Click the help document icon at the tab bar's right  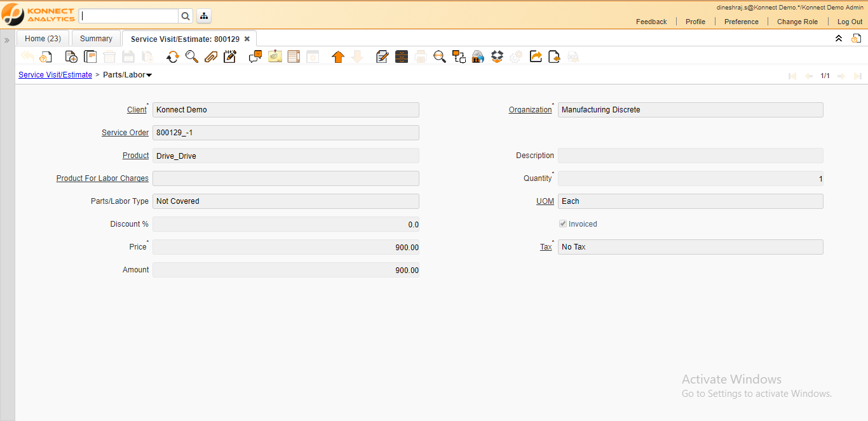[x=856, y=39]
